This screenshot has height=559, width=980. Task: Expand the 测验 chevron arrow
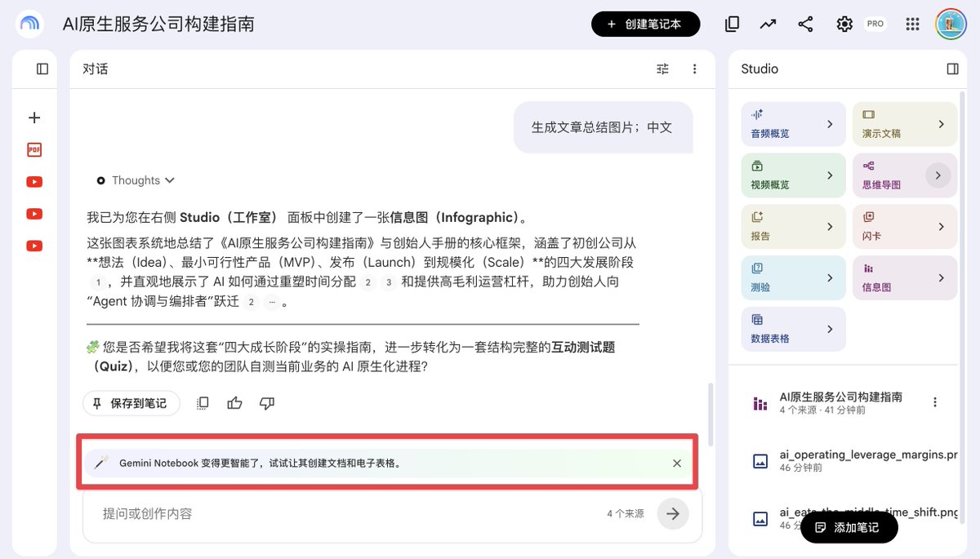[x=830, y=278]
